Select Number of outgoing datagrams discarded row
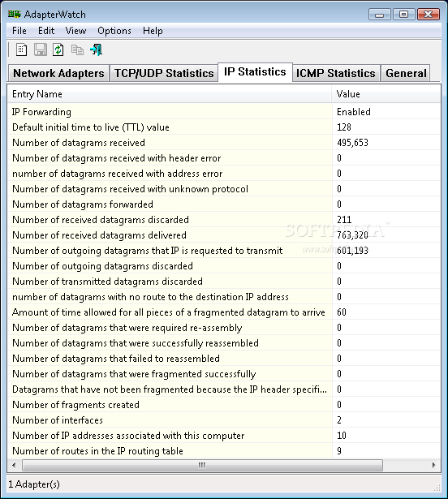The image size is (448, 499). (224, 266)
